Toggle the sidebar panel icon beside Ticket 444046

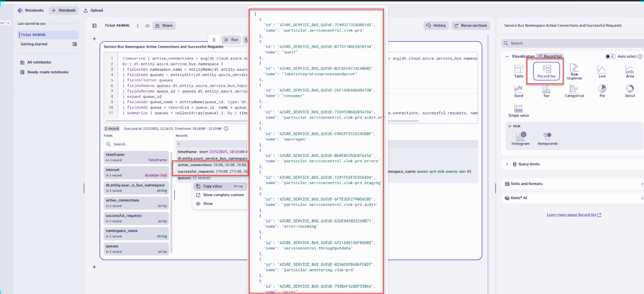click(x=94, y=26)
